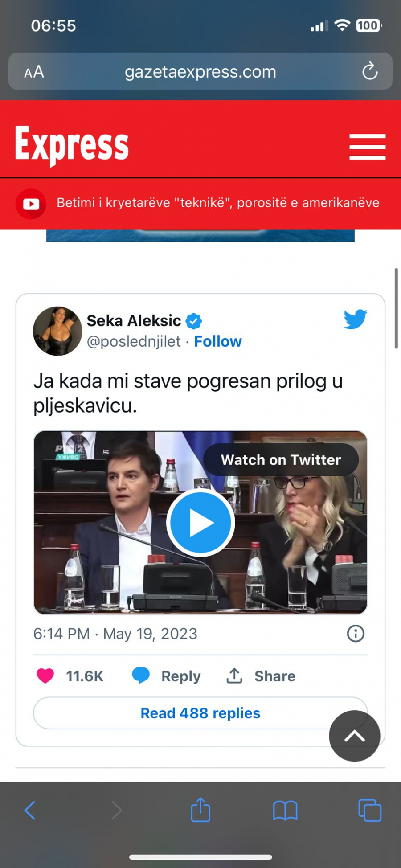
Task: Tap the scroll-to-top chevron button
Action: click(x=355, y=736)
